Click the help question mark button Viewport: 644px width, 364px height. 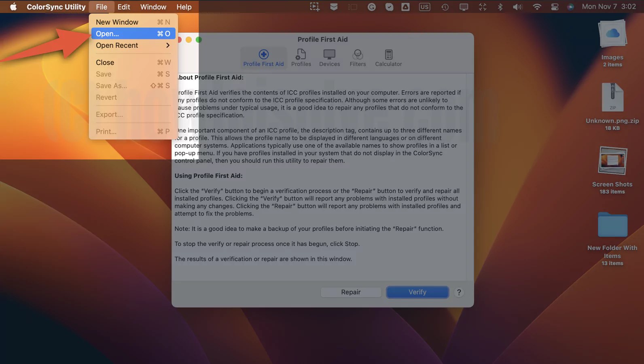click(459, 292)
